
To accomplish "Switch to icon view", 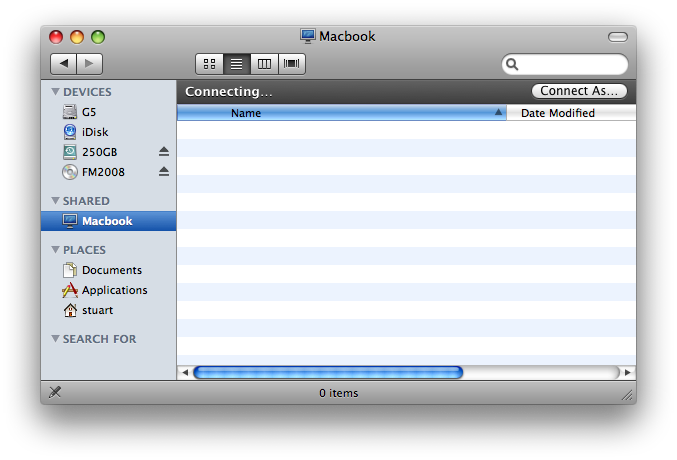I will pyautogui.click(x=209, y=64).
